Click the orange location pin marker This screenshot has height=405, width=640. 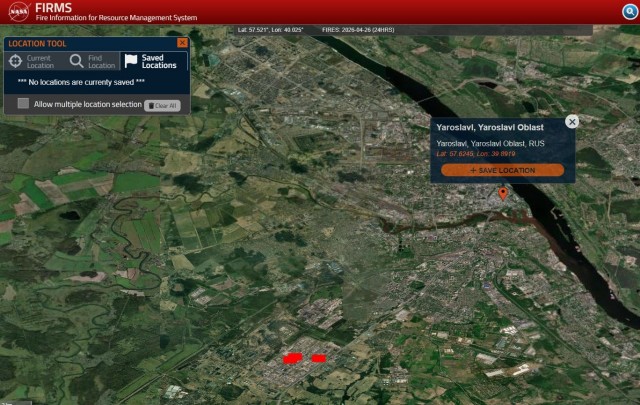pos(503,192)
